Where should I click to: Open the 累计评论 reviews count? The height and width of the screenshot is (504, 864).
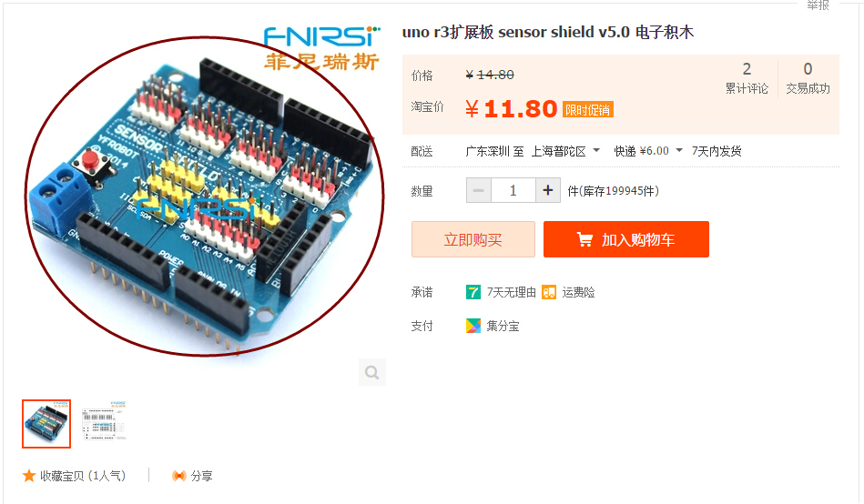747,78
